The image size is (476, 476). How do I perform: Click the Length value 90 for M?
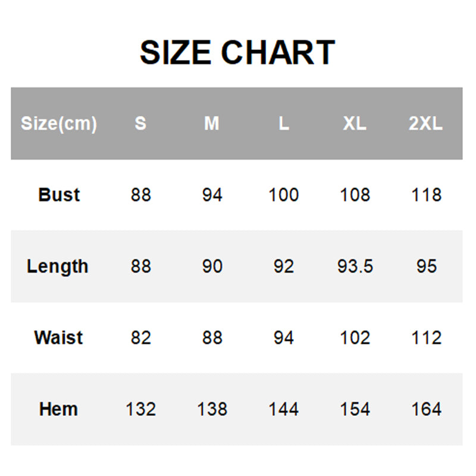212,267
